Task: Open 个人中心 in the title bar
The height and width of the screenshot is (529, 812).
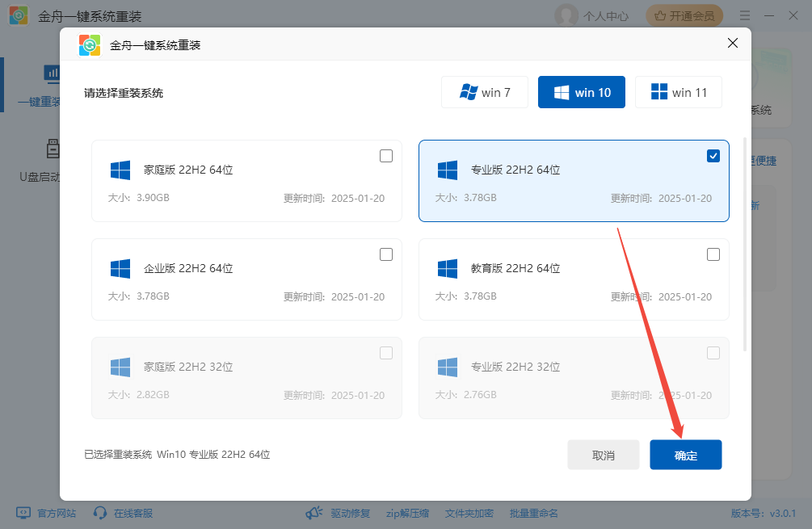Action: click(x=606, y=16)
